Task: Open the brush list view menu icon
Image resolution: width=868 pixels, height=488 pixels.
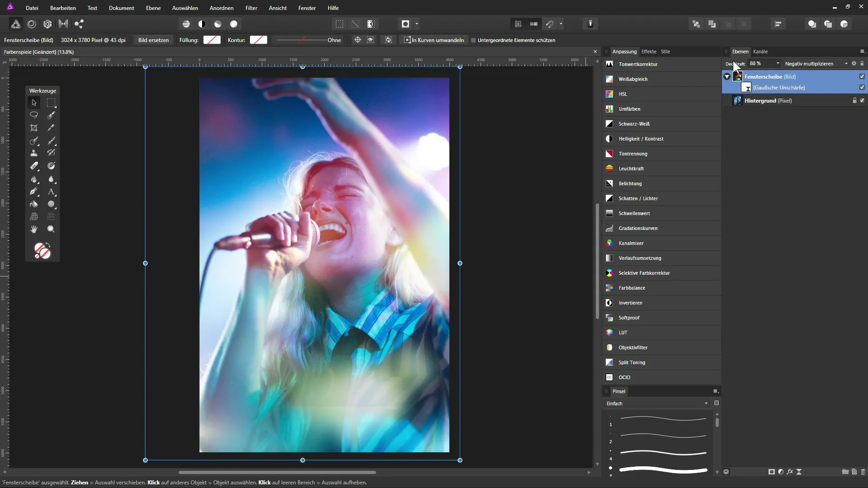Action: click(x=717, y=403)
